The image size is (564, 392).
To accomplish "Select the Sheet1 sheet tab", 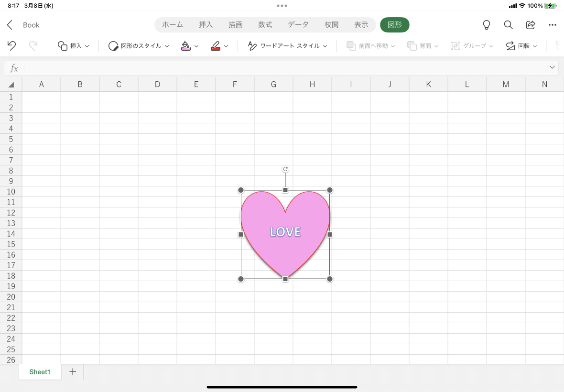I will 40,372.
